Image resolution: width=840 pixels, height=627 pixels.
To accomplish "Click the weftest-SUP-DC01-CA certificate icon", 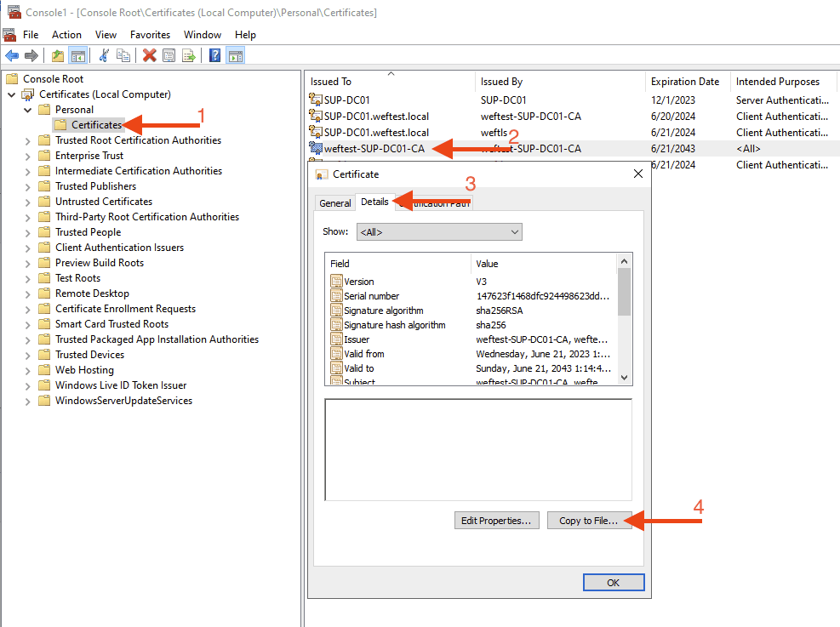I will click(x=316, y=148).
